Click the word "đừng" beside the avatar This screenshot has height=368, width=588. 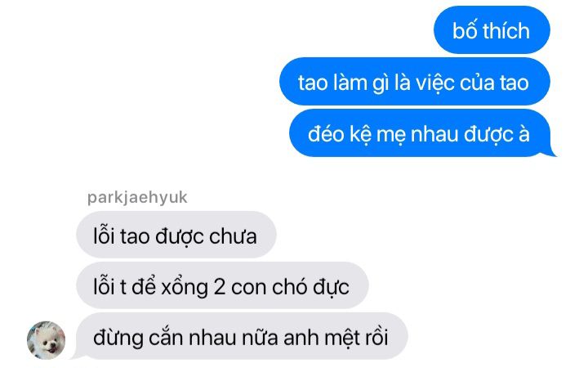coord(118,338)
